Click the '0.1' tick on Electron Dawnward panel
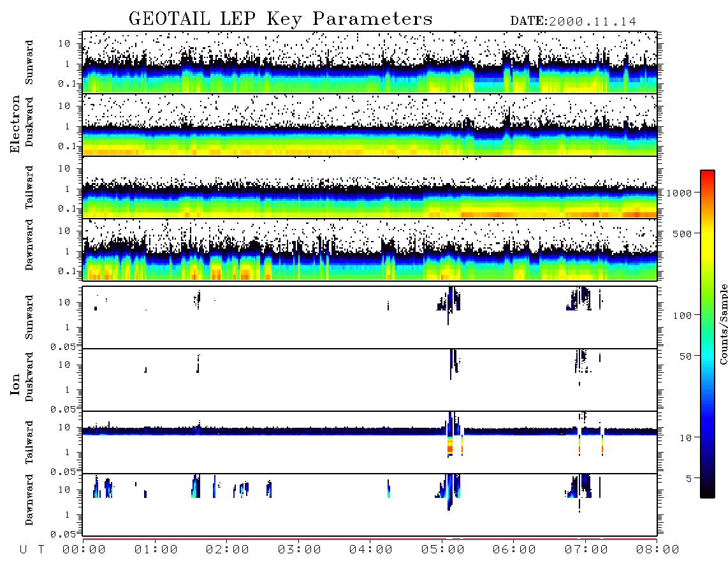 pos(67,271)
